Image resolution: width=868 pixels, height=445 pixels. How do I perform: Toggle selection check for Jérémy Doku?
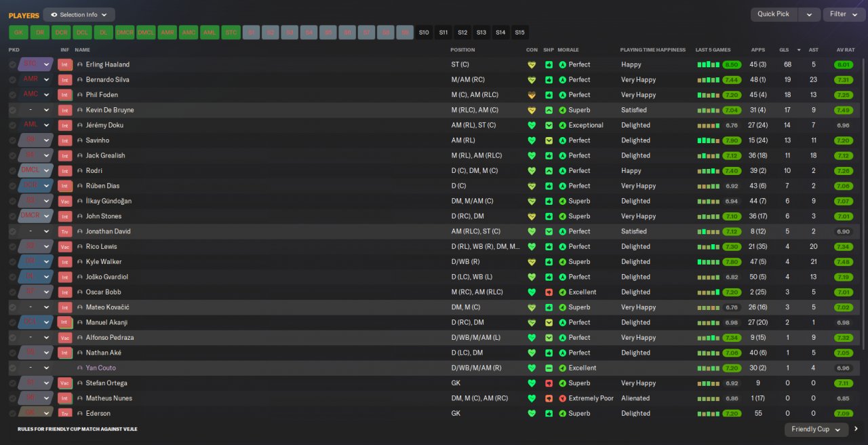(x=12, y=125)
